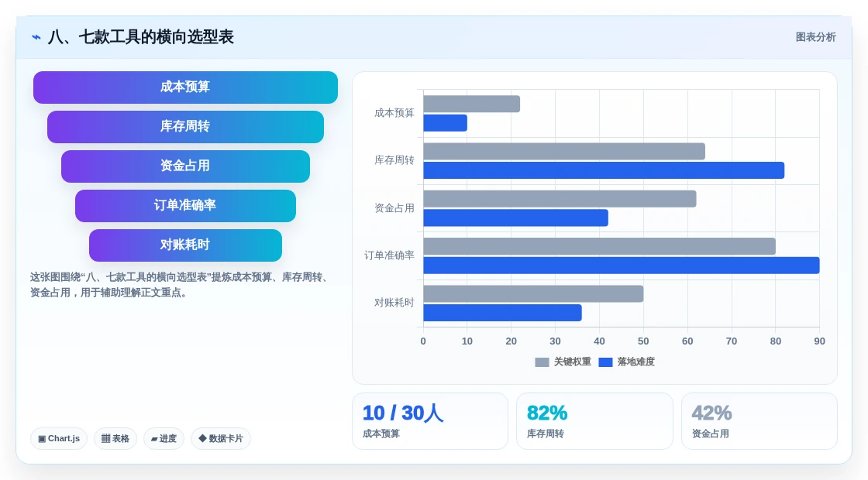Click the 库存周转 label under 82%
The width and height of the screenshot is (868, 480).
click(x=546, y=434)
